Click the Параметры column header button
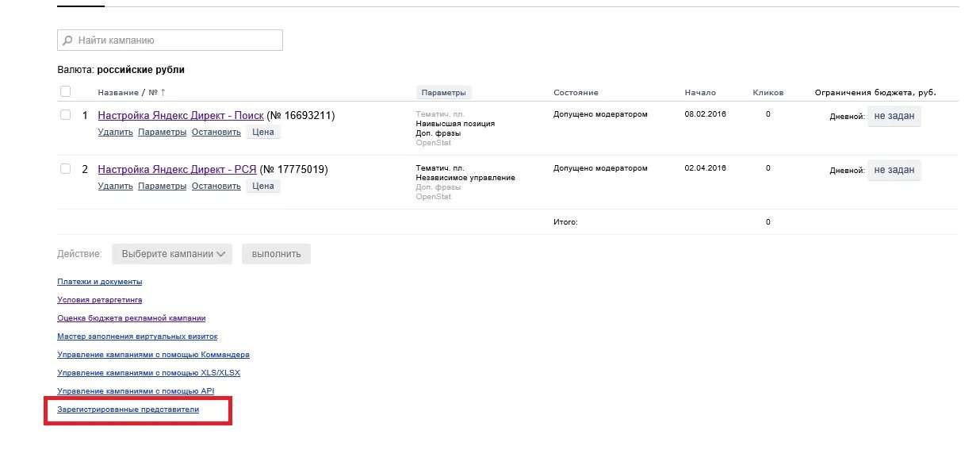 [444, 93]
